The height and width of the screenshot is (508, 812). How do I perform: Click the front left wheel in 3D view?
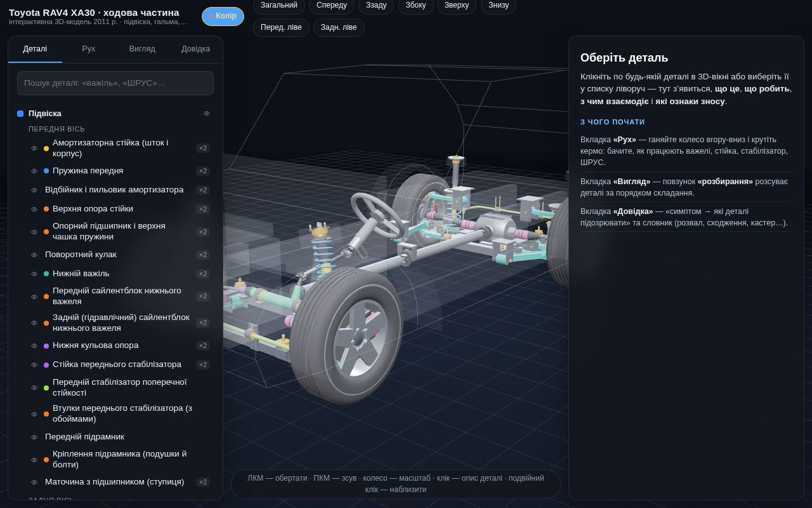pyautogui.click(x=347, y=335)
